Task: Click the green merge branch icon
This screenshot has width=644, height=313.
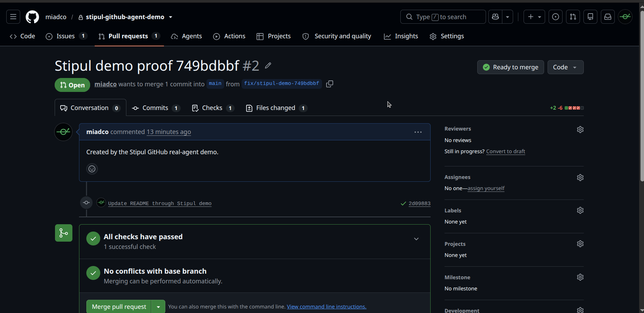Action: click(x=64, y=233)
